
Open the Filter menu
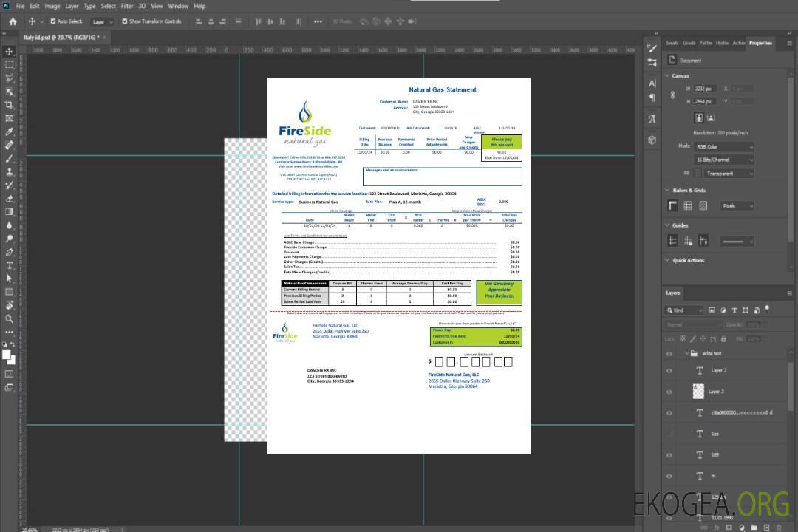(127, 6)
